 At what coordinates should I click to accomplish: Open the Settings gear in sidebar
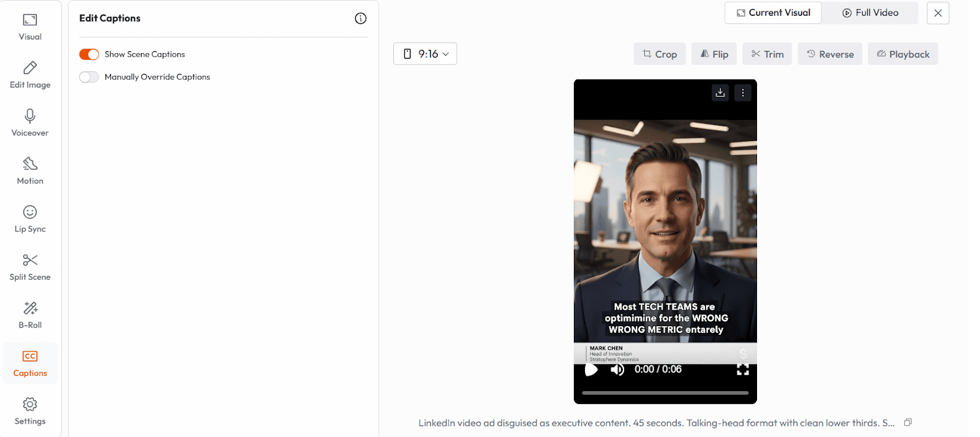[x=30, y=411]
